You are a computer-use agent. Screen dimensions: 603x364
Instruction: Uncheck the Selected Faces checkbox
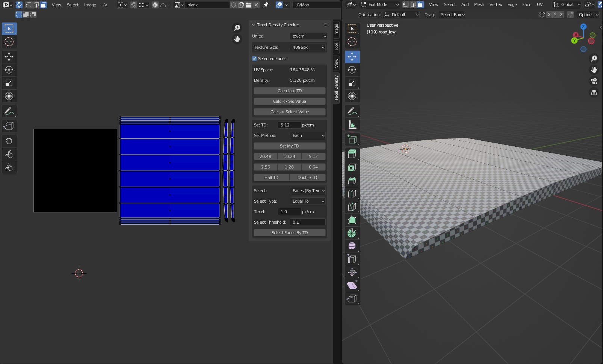tap(254, 59)
